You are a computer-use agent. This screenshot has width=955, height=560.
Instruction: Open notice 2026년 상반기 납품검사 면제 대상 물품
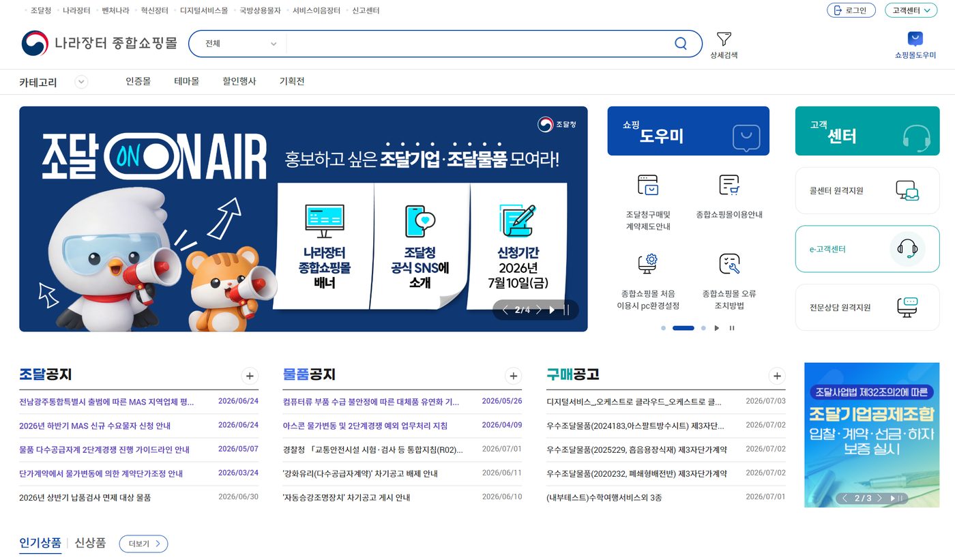tap(85, 497)
